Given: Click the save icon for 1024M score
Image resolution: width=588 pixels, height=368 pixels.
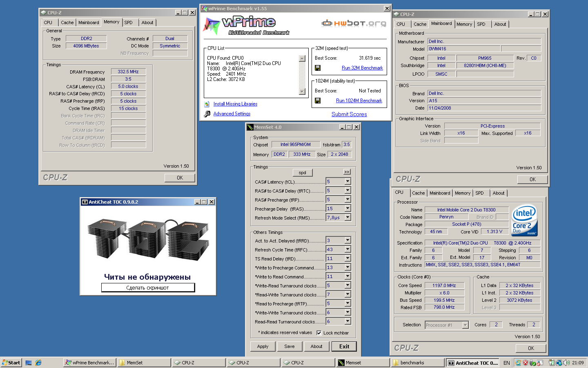Looking at the screenshot, I should pyautogui.click(x=318, y=101).
